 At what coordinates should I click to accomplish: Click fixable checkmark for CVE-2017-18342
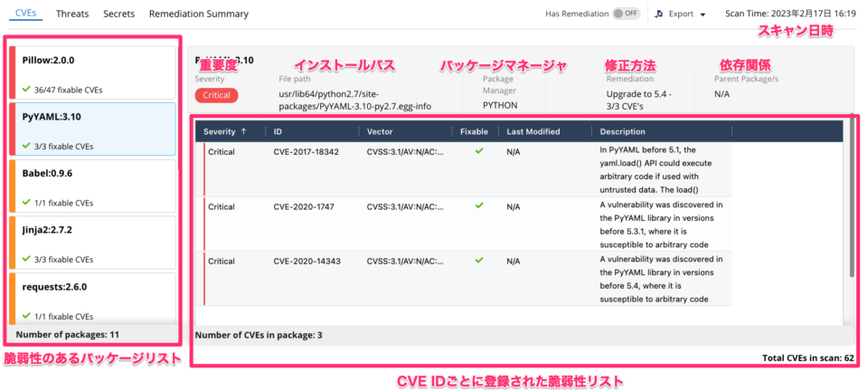click(479, 151)
